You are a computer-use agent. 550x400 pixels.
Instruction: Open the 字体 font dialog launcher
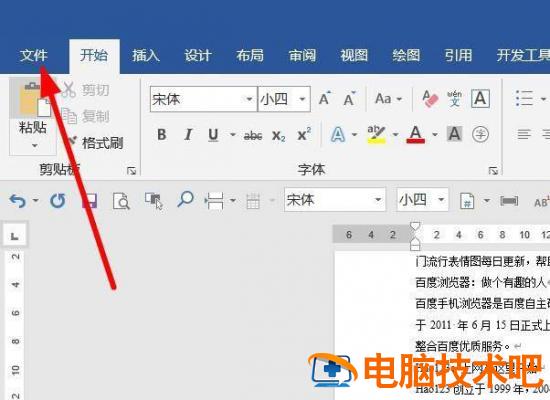tap(493, 171)
